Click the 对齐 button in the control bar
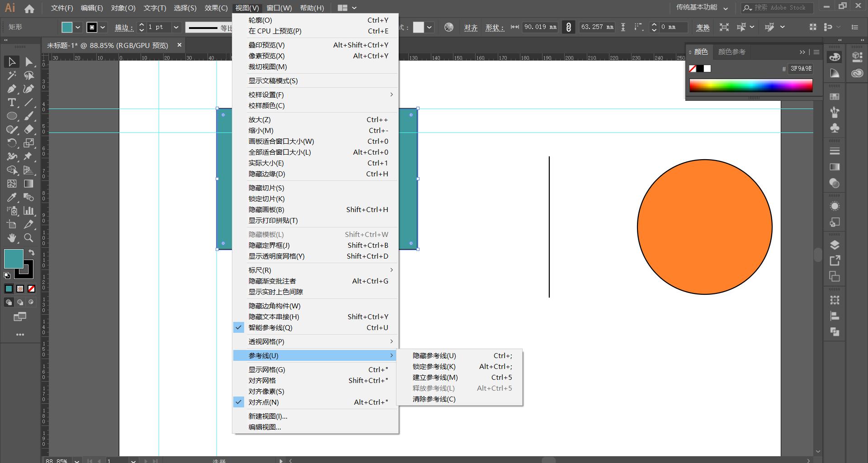This screenshot has width=868, height=463. pos(471,27)
